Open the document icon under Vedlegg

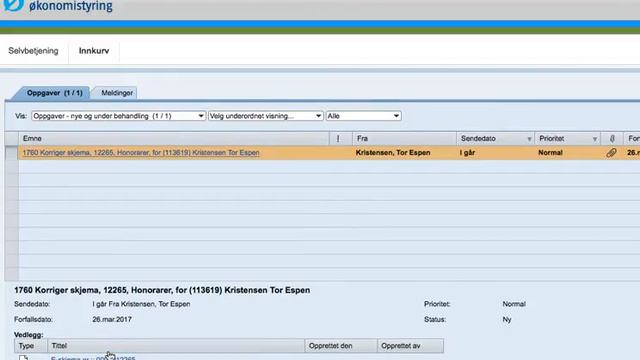click(x=23, y=358)
